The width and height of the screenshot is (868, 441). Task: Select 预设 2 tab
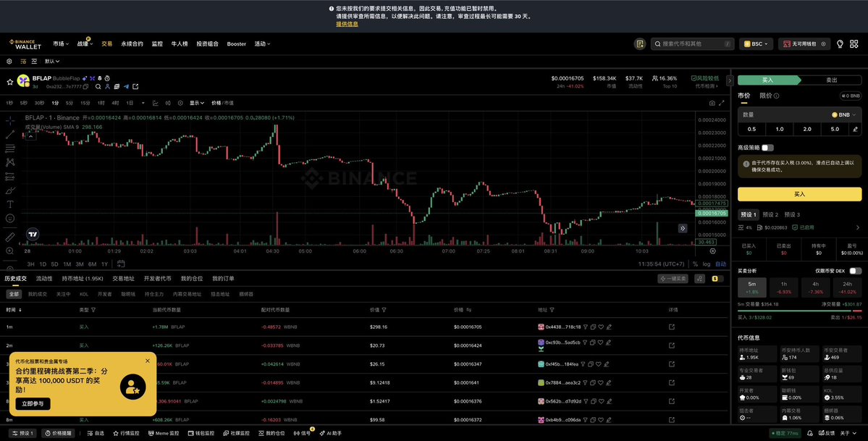(x=770, y=214)
